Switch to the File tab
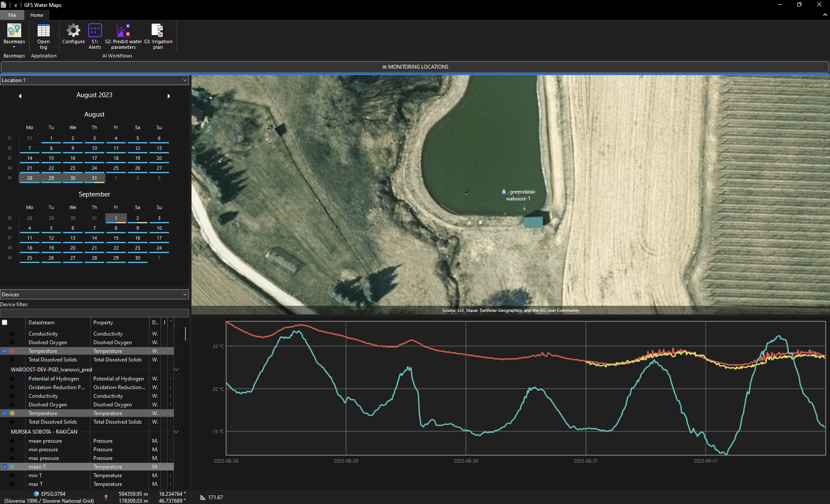Image resolution: width=830 pixels, height=504 pixels. click(12, 15)
